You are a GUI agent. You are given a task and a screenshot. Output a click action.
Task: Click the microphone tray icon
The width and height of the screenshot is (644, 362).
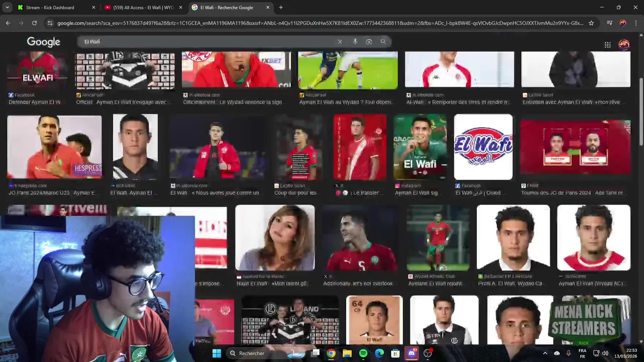[x=569, y=353]
